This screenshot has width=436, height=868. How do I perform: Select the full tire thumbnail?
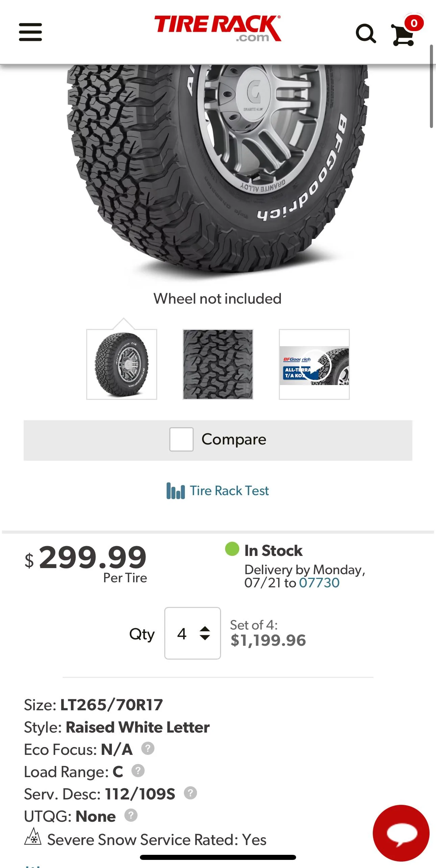coord(122,364)
